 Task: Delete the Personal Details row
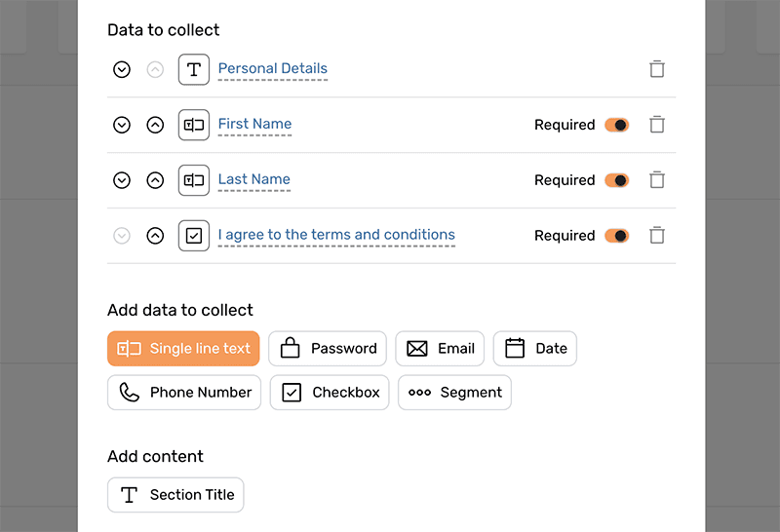coord(657,69)
